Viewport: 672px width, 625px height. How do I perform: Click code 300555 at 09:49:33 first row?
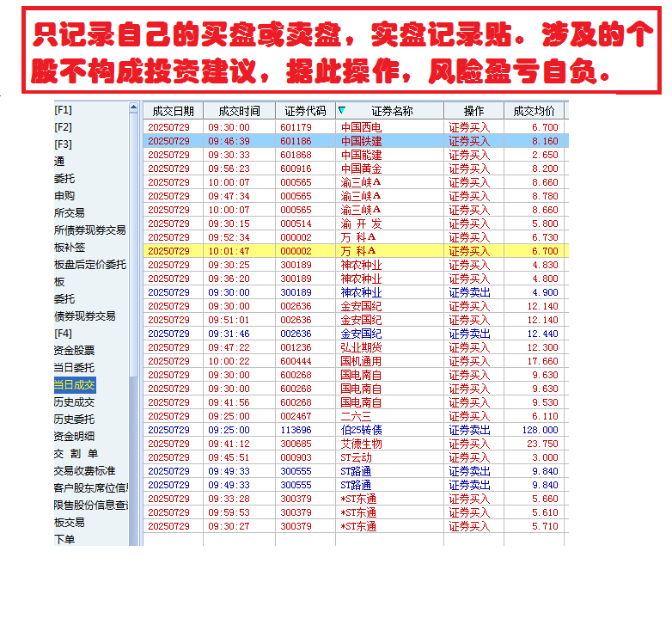click(296, 471)
